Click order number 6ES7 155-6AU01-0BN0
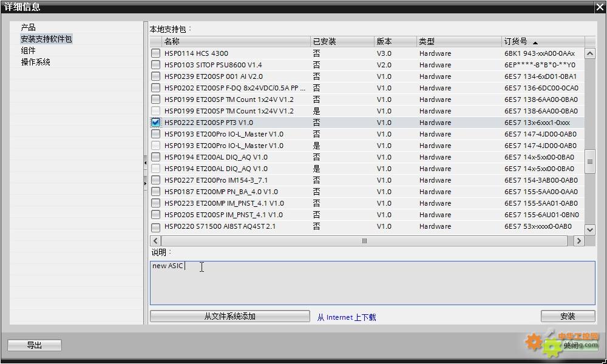Screen dimensions: 607x364 541,215
